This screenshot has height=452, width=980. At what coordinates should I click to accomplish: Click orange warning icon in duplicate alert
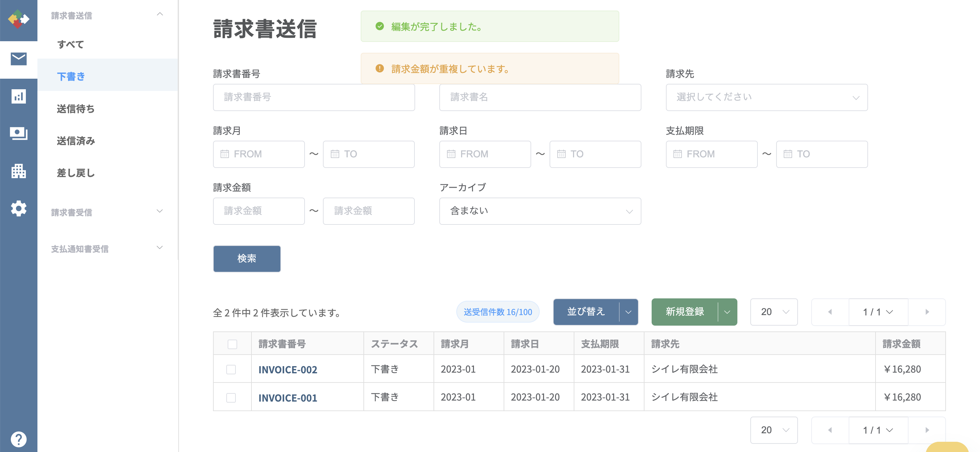pyautogui.click(x=380, y=68)
